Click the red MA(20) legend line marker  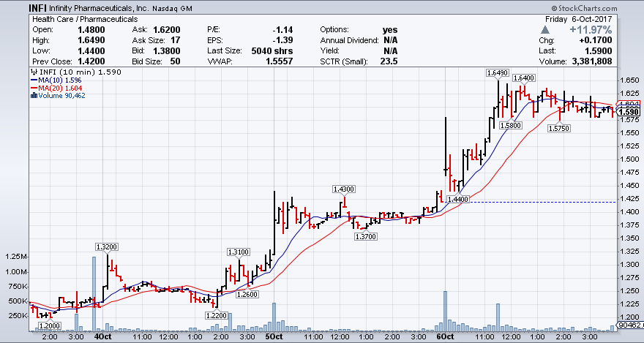coord(32,88)
